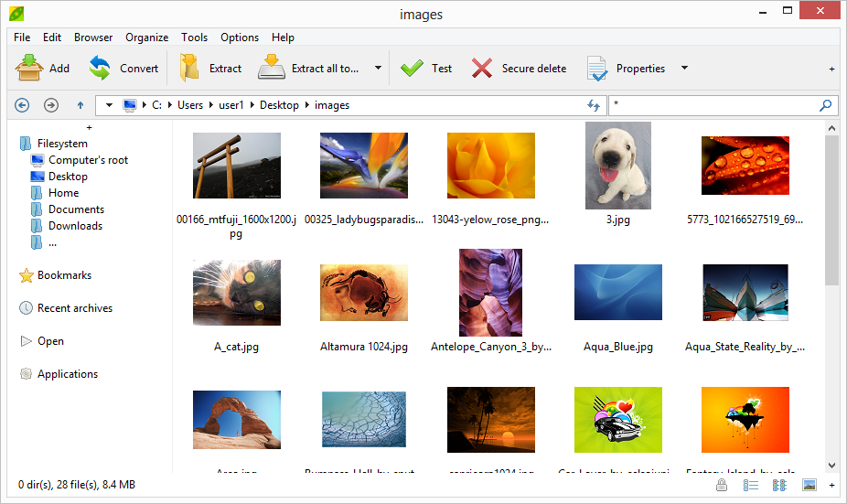Image resolution: width=847 pixels, height=504 pixels.
Task: Select Downloads in the sidebar tree
Action: click(x=75, y=226)
